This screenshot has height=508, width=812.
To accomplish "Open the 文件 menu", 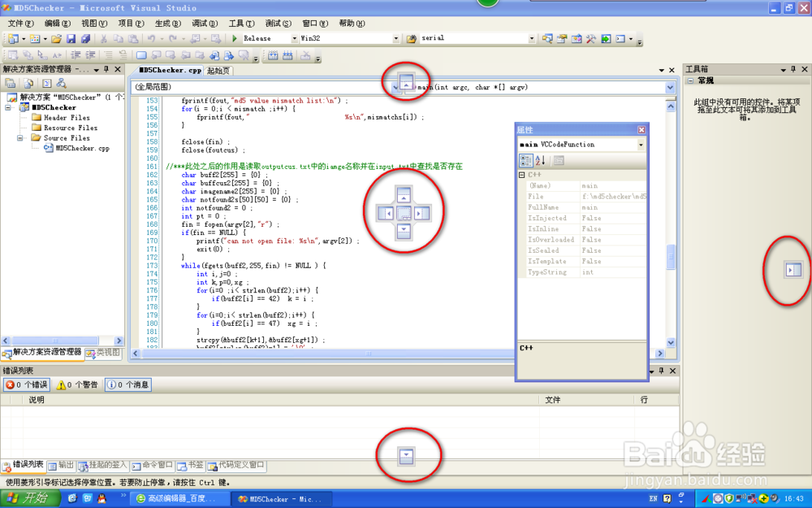I will tap(21, 24).
